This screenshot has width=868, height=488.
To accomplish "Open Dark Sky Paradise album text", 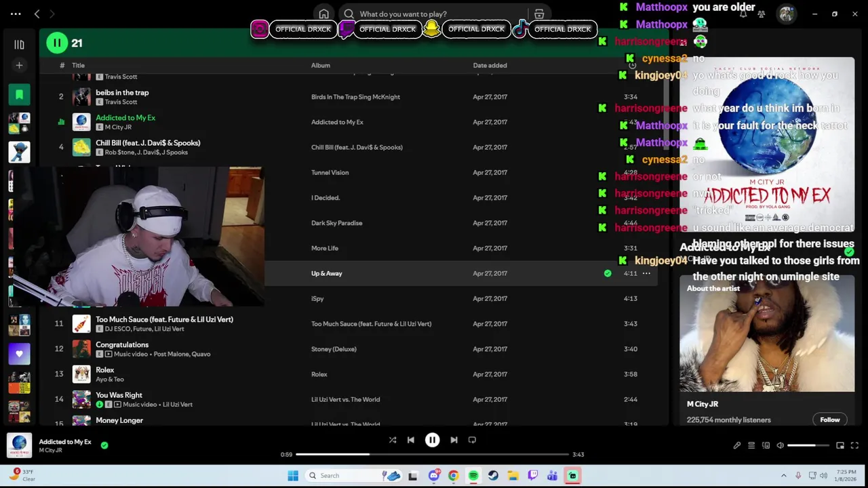I will 336,223.
